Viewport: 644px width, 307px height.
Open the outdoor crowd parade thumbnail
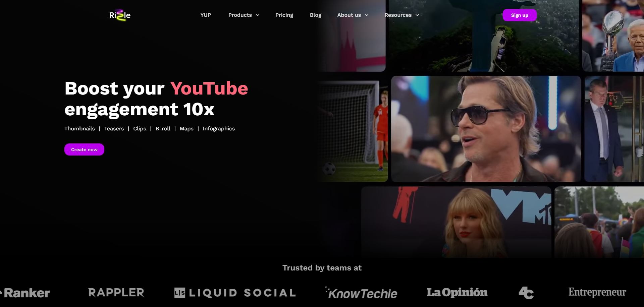(x=599, y=222)
